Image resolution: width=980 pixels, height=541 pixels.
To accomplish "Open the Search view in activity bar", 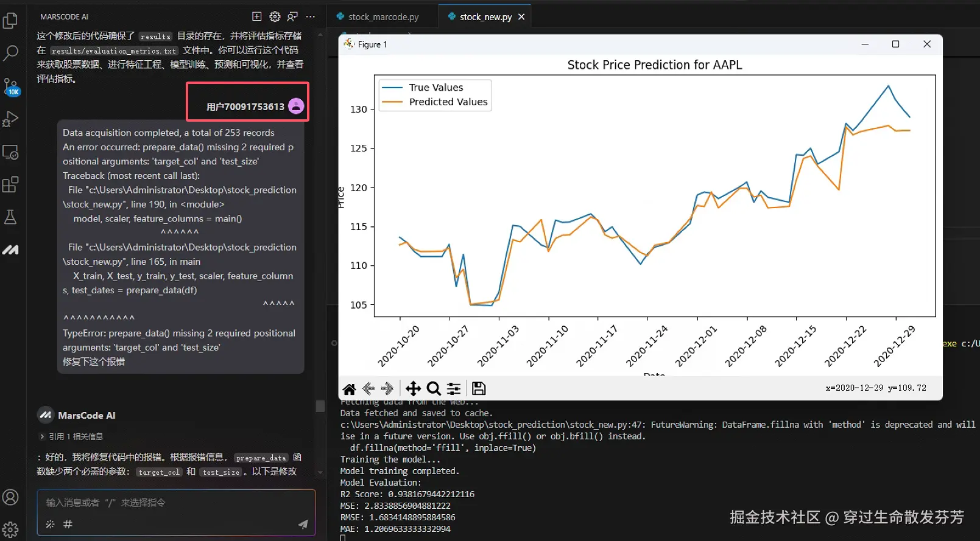I will point(10,54).
